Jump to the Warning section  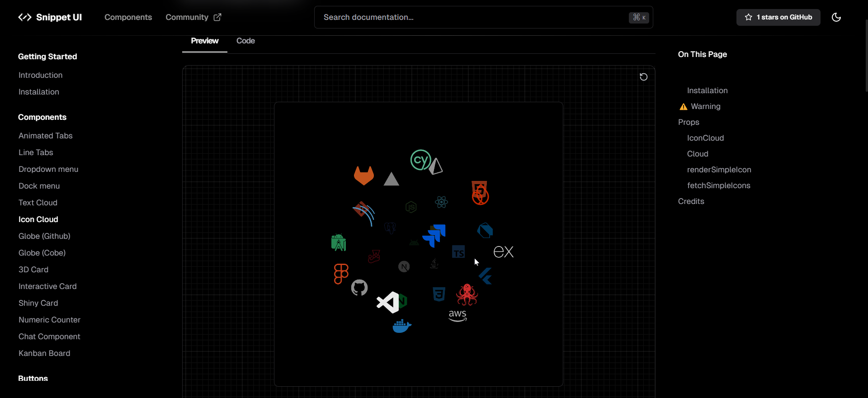[x=700, y=106]
